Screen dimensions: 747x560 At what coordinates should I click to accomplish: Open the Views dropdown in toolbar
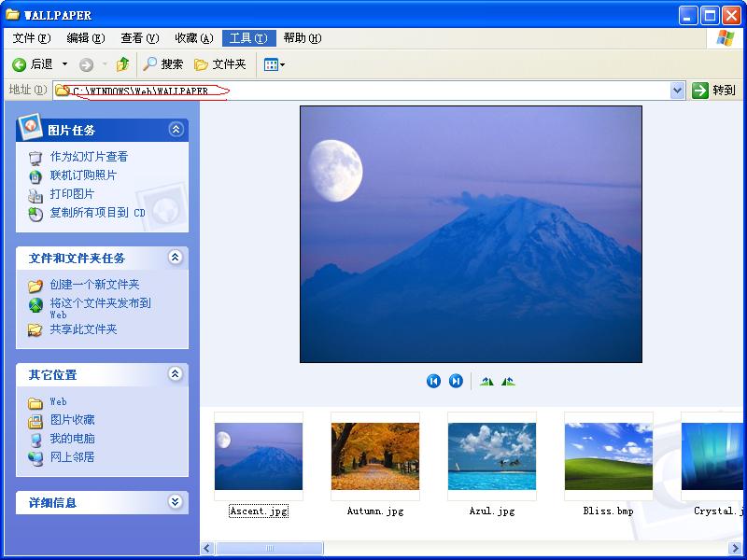[274, 64]
